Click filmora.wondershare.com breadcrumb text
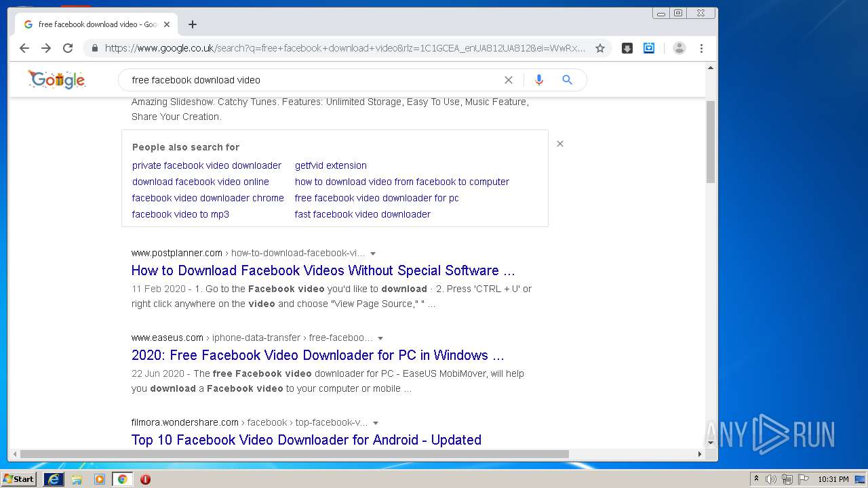This screenshot has height=488, width=868. pos(185,422)
